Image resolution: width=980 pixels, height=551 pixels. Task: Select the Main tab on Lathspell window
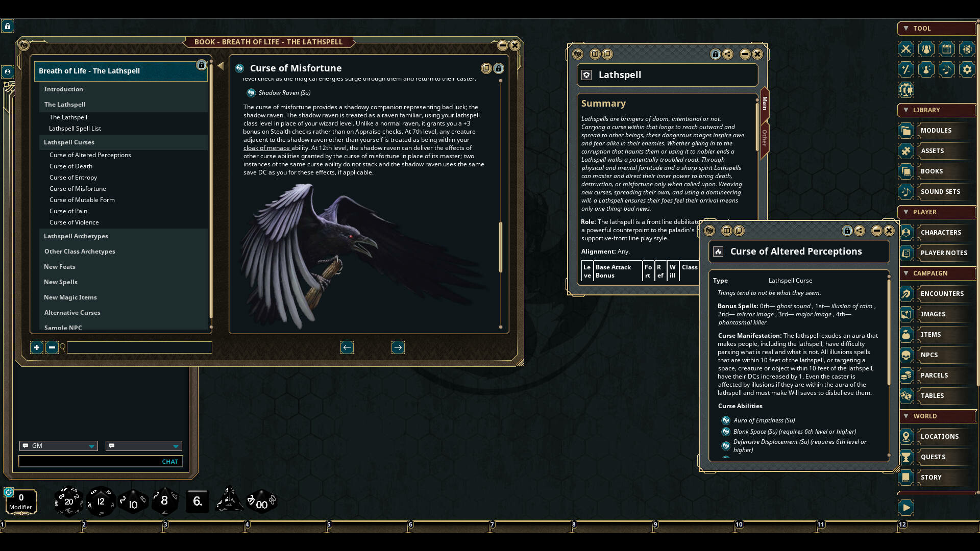pos(764,102)
